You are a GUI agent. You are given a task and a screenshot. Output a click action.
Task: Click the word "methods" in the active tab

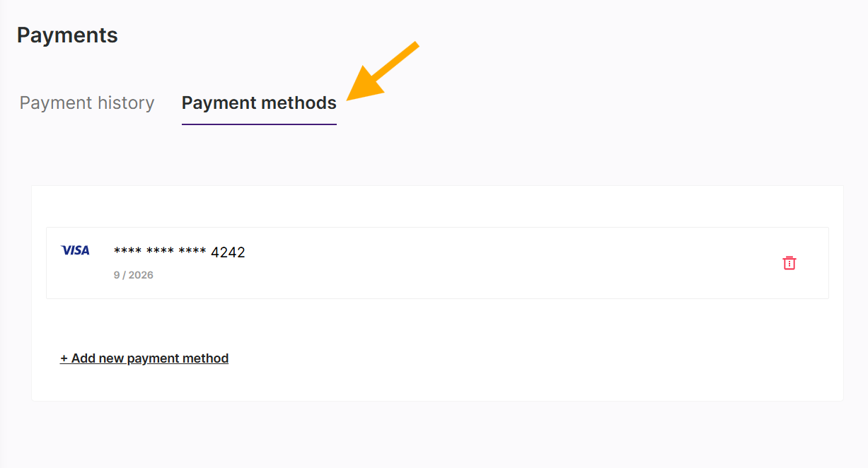[x=299, y=103]
